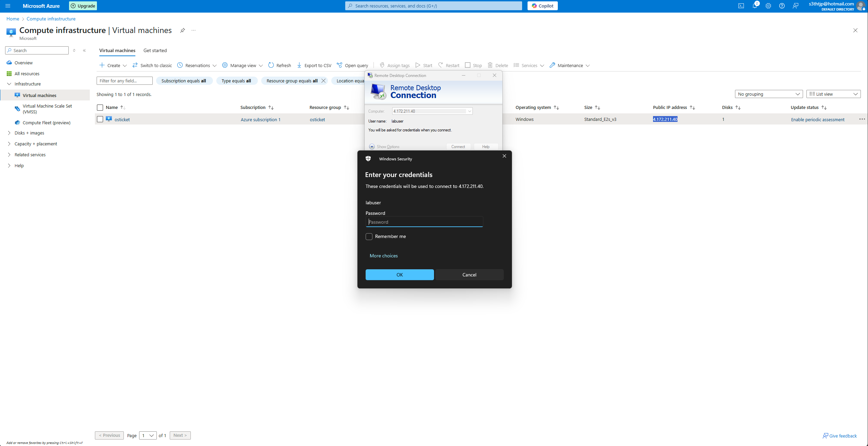Open the feedback icon in header
Screen dimensions: 868x446
click(x=796, y=6)
